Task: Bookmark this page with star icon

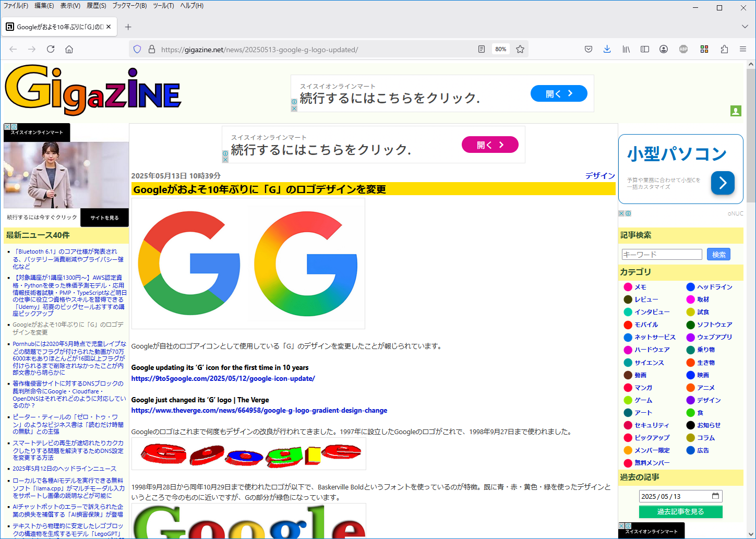Action: 520,49
